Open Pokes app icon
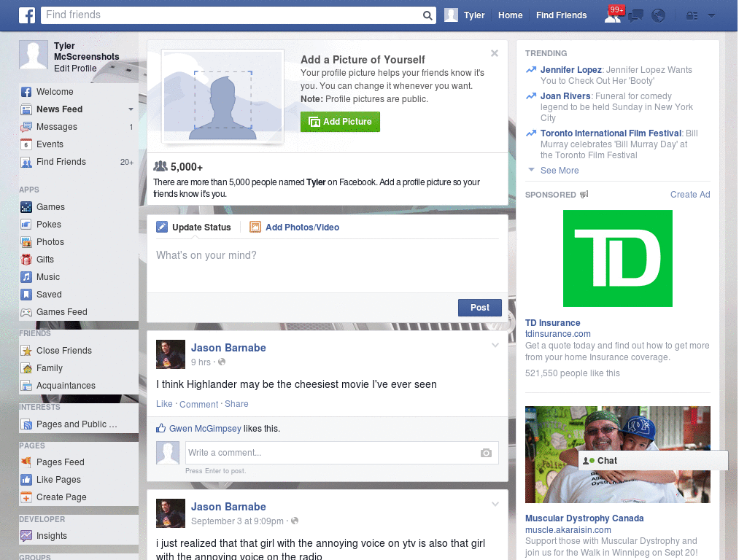Viewport: 747px width, 560px height. pyautogui.click(x=26, y=225)
